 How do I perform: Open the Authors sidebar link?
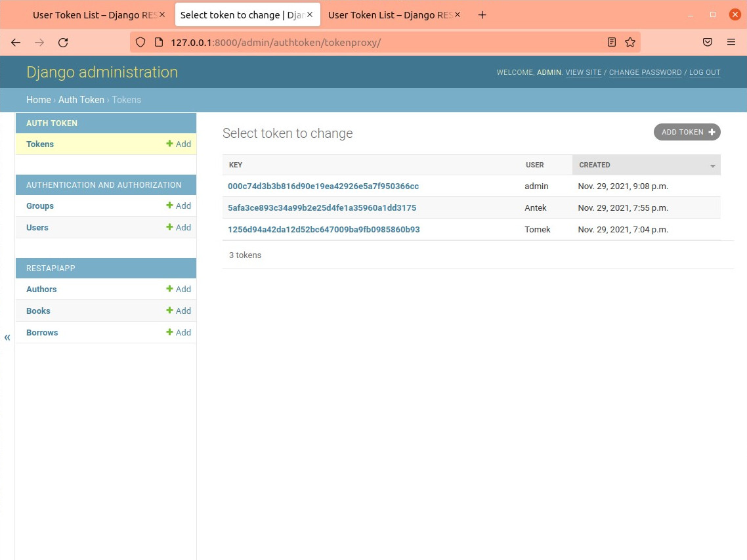[x=41, y=290]
